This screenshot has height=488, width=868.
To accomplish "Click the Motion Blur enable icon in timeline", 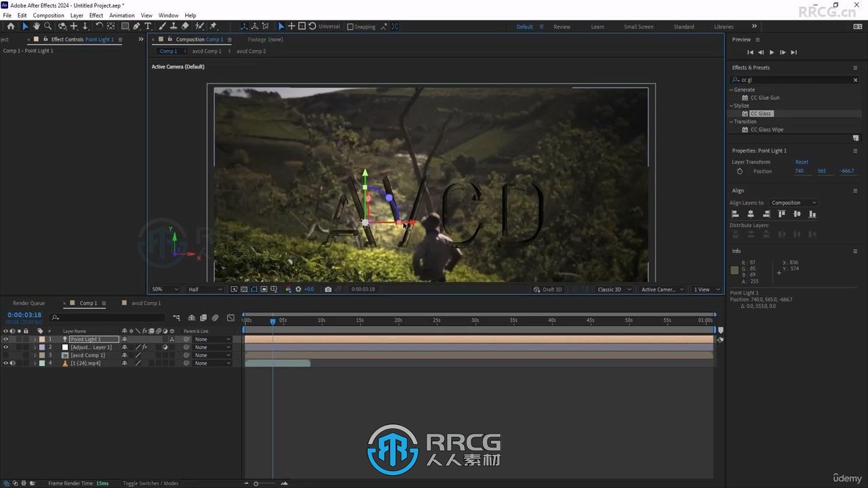I will (215, 317).
